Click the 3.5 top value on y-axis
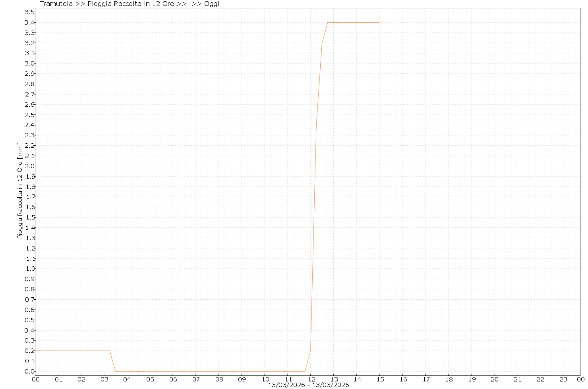The height and width of the screenshot is (389, 588). click(x=30, y=12)
